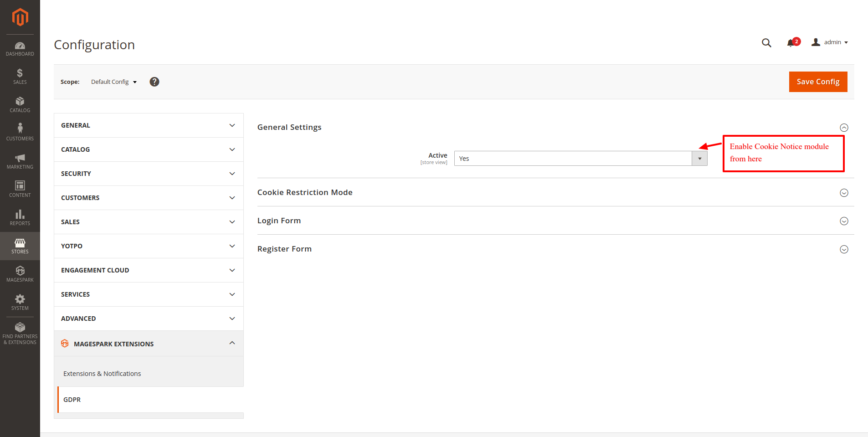Open the Magespark sidebar menu

(20, 274)
